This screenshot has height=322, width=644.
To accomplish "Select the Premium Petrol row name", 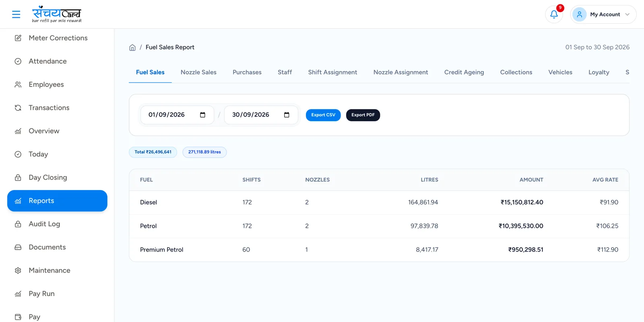I will point(161,250).
